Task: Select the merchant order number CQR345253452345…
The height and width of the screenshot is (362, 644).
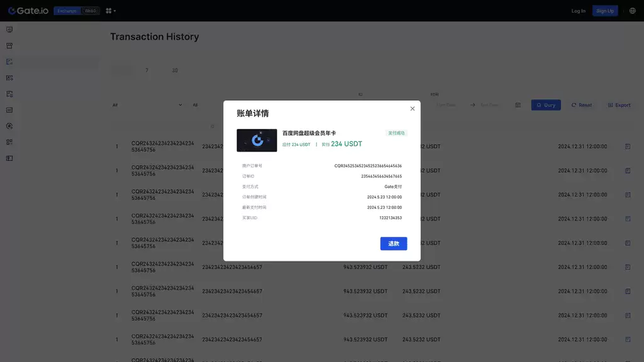Action: point(368,166)
